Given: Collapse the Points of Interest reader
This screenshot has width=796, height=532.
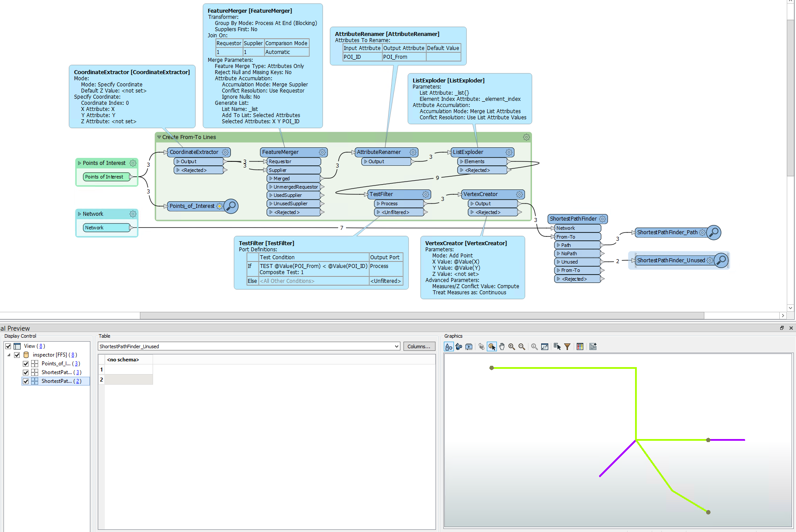Looking at the screenshot, I should (x=80, y=163).
